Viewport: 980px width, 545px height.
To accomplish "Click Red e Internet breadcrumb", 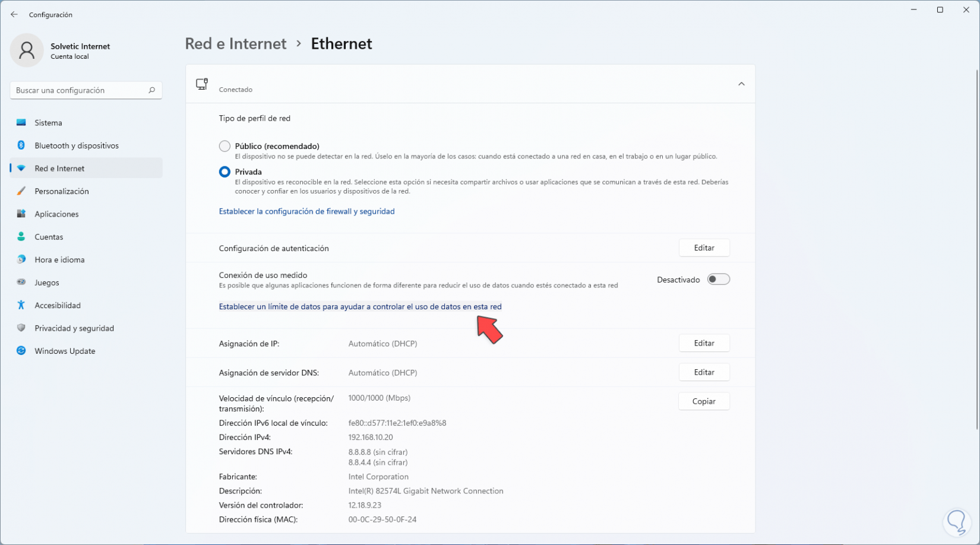I will point(236,44).
